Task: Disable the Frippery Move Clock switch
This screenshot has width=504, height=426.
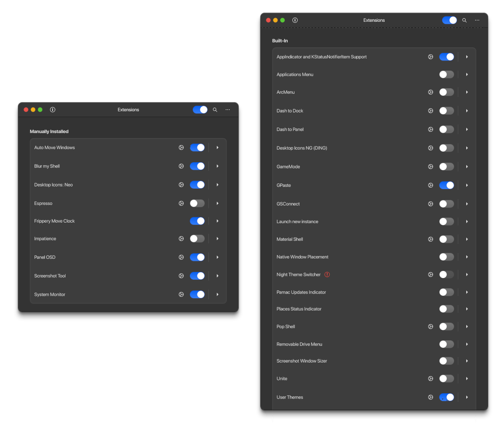Action: pos(197,221)
